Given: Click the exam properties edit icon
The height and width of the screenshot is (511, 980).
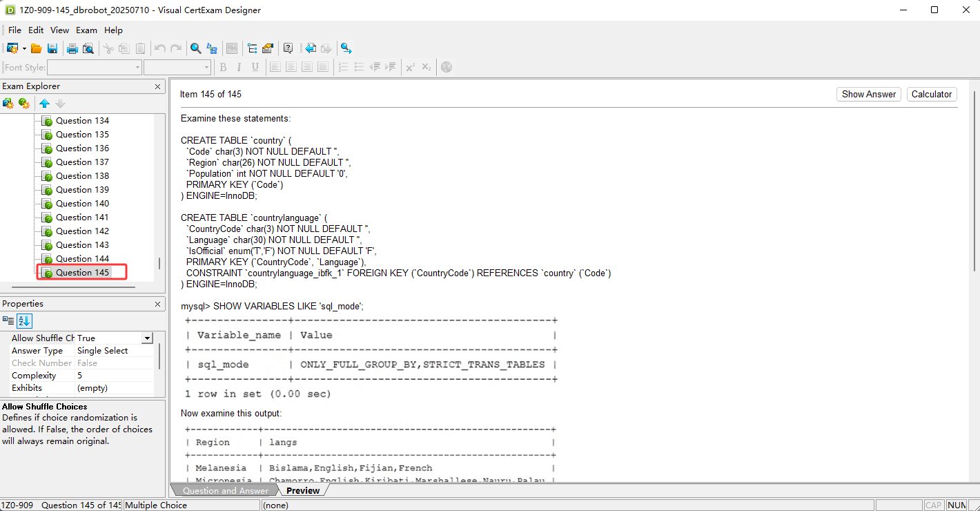Looking at the screenshot, I should tap(268, 48).
